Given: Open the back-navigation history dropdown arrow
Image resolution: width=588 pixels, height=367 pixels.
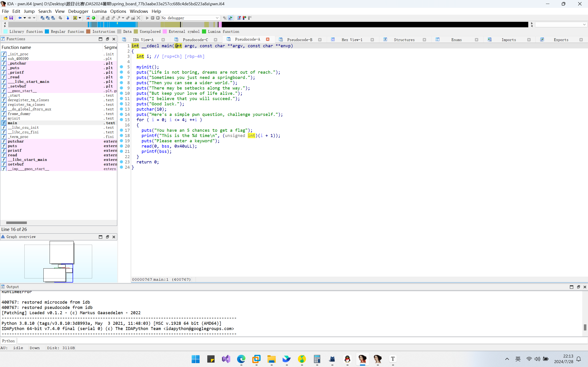Looking at the screenshot, I should tap(25, 18).
